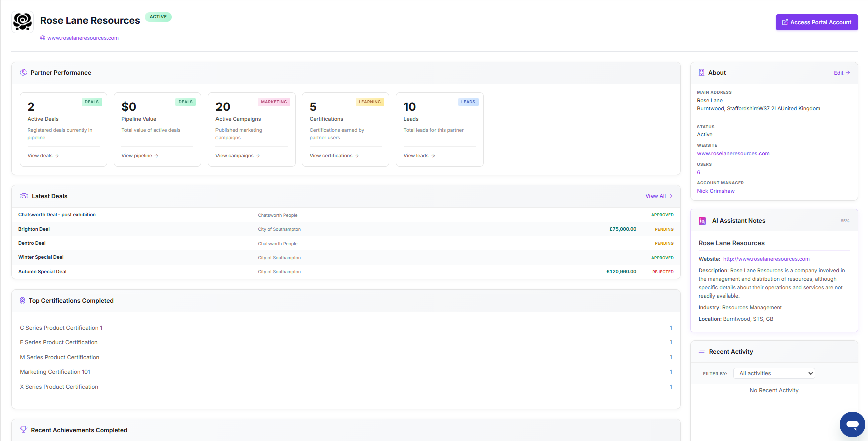Viewport: 868px width, 441px height.
Task: Click the APPROVED status on Winter Special Deal
Action: tap(662, 258)
